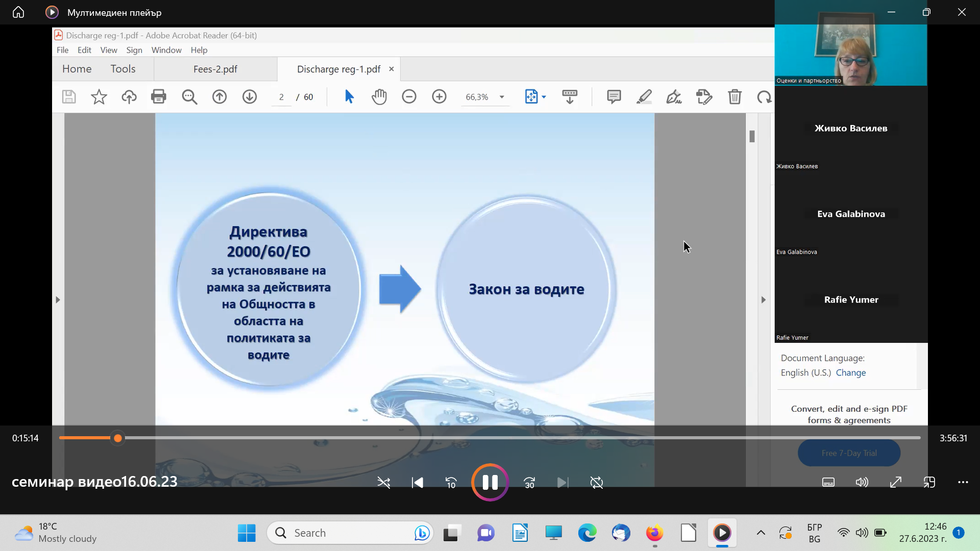Expand the 66,3% zoom dropdown
The width and height of the screenshot is (980, 551).
coord(502,97)
